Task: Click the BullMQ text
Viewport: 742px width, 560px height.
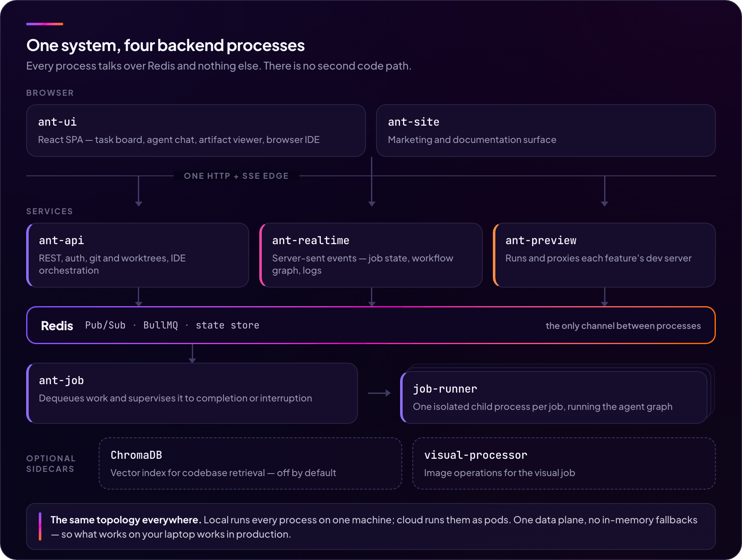Action: coord(161,325)
